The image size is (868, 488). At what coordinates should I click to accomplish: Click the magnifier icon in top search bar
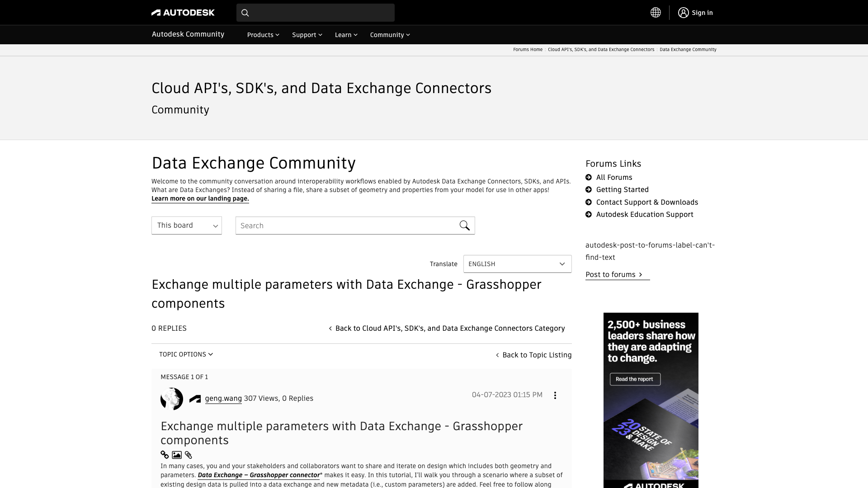point(245,13)
